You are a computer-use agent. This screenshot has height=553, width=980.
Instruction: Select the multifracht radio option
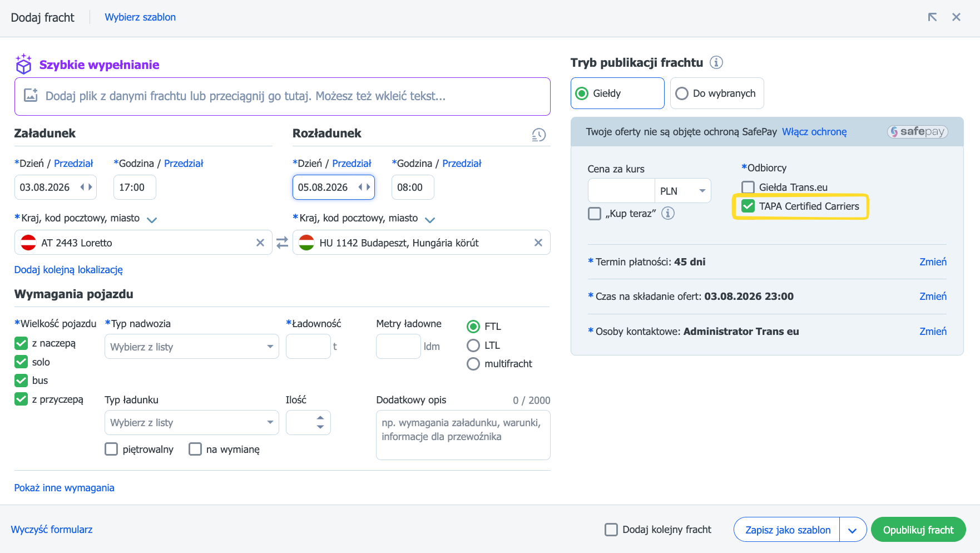click(x=473, y=364)
